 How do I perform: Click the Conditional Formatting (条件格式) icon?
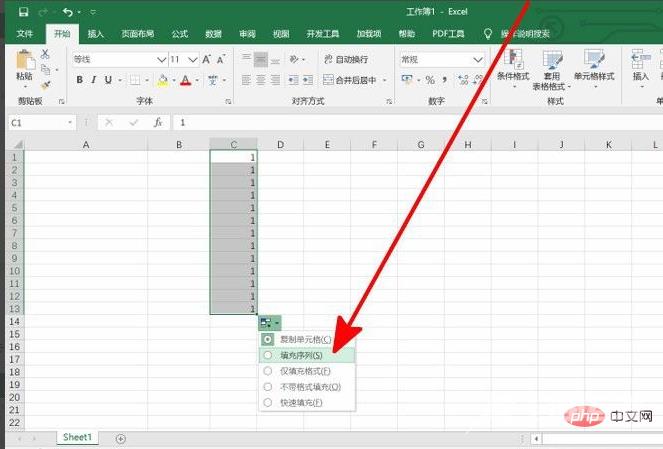click(513, 67)
